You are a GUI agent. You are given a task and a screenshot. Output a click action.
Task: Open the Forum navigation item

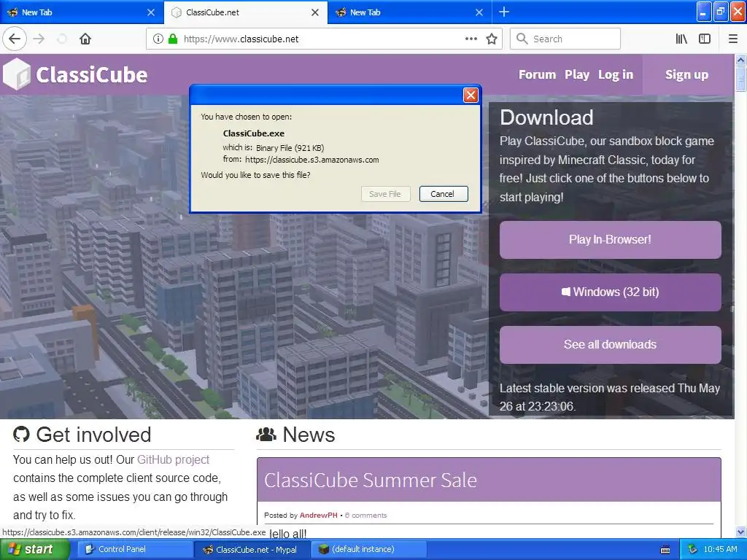(x=538, y=75)
